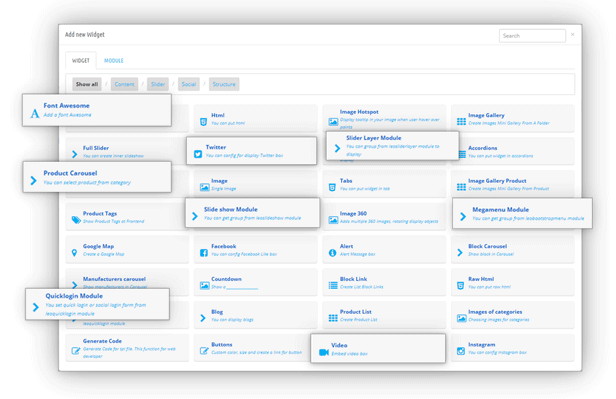Click the Images of categories title
Image resolution: width=616 pixels, height=399 pixels.
tap(495, 312)
